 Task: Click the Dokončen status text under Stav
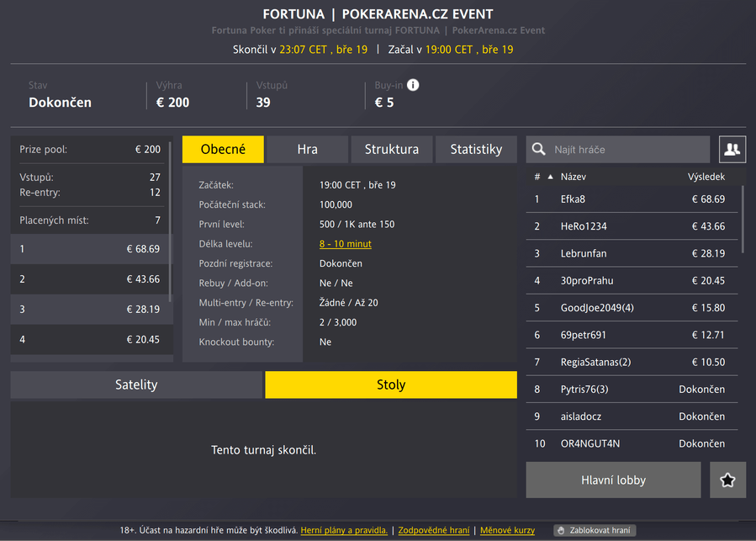point(60,103)
